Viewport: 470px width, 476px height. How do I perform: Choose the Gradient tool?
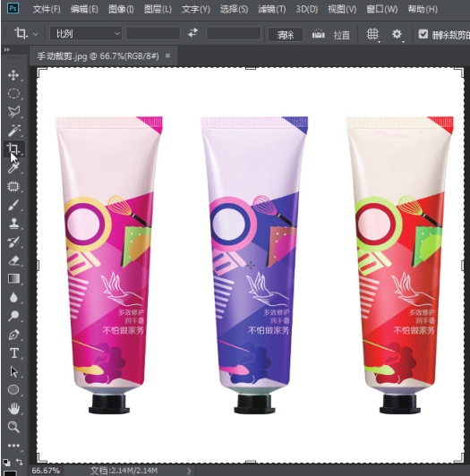click(13, 278)
